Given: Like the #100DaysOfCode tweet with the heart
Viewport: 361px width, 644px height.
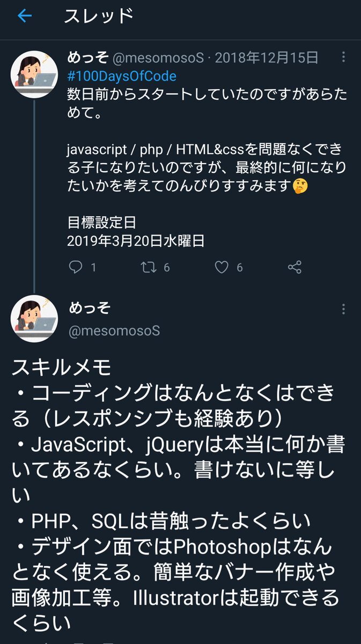Looking at the screenshot, I should pyautogui.click(x=222, y=267).
